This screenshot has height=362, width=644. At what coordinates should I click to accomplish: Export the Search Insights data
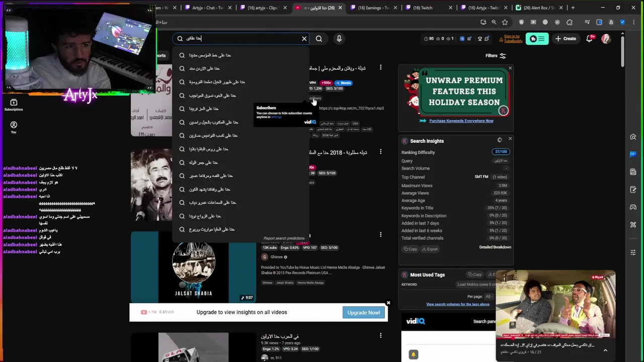tap(430, 249)
